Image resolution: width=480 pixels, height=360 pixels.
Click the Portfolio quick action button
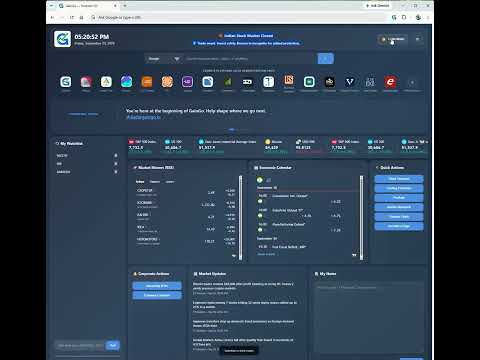[x=399, y=198]
